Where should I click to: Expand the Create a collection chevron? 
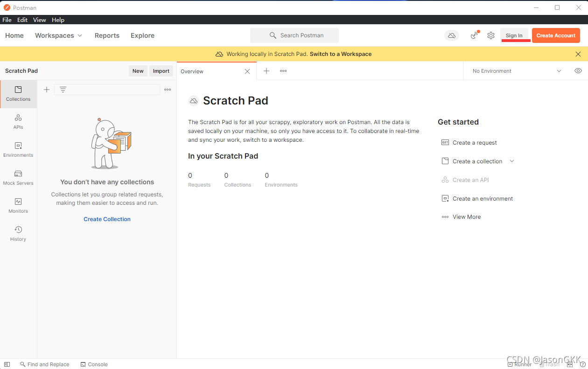tap(512, 161)
